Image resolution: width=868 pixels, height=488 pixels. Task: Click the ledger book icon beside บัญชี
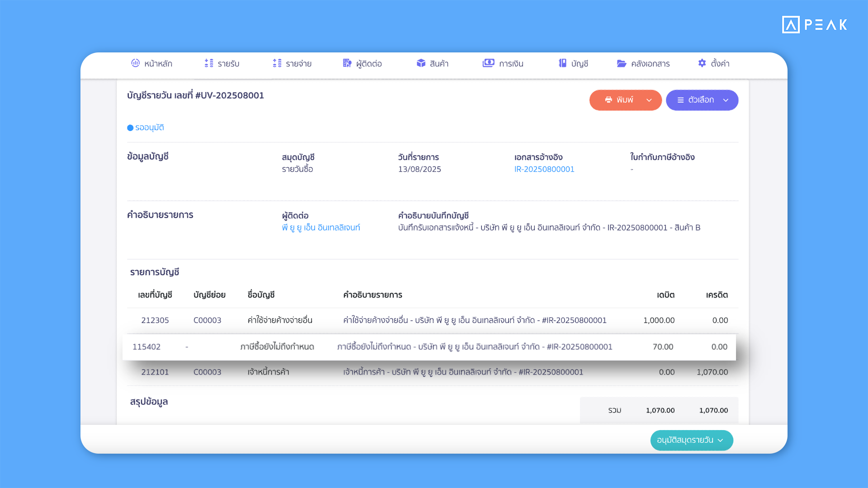pyautogui.click(x=562, y=63)
